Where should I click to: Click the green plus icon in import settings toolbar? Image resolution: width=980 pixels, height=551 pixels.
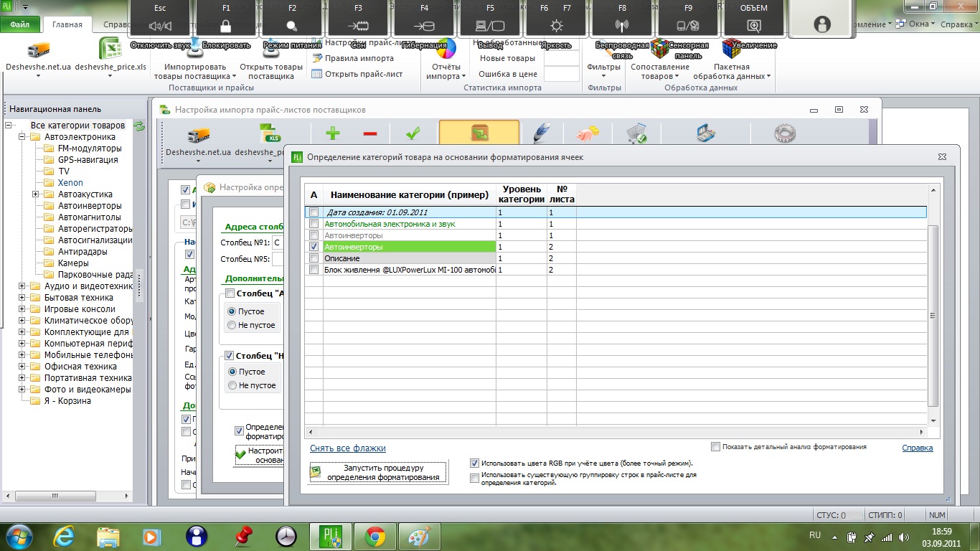(332, 133)
